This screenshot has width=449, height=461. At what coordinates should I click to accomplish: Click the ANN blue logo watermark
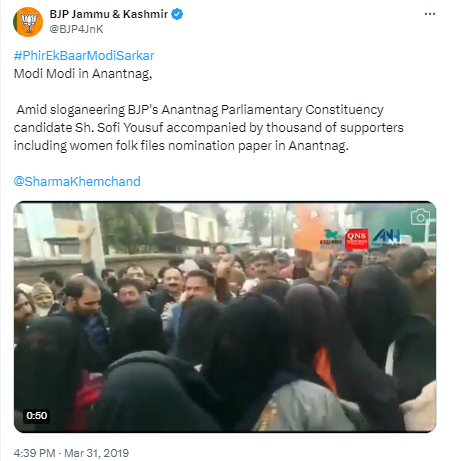[387, 237]
